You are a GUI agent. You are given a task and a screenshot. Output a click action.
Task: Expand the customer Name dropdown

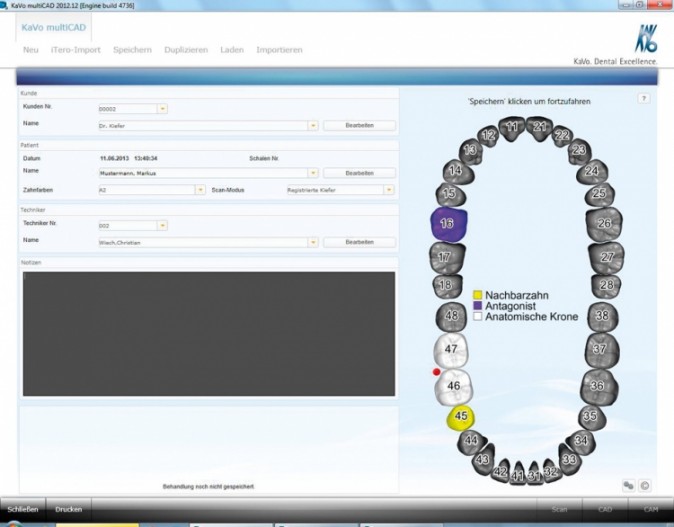313,126
